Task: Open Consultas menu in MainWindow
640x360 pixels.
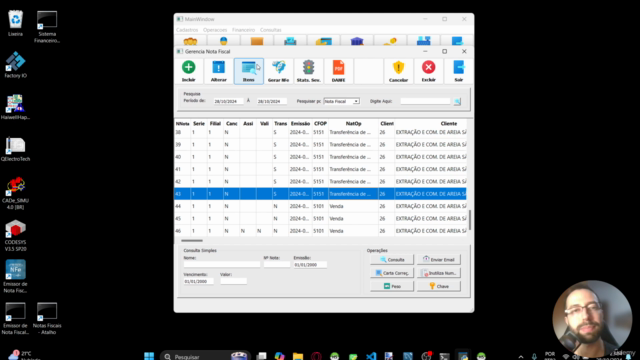Action: pos(271,30)
